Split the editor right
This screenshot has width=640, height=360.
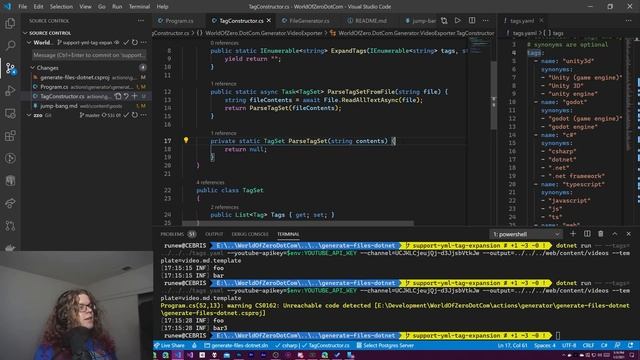(472, 20)
